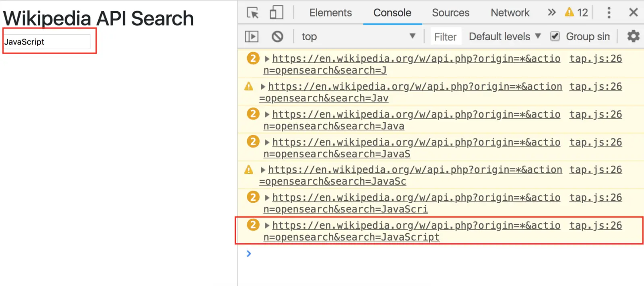Switch to the Network tab

[x=510, y=12]
